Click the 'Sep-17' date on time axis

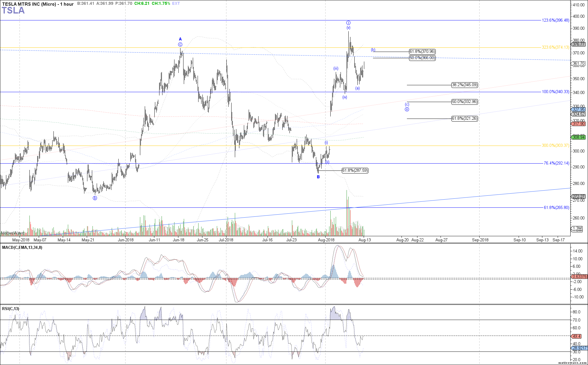[x=559, y=240]
